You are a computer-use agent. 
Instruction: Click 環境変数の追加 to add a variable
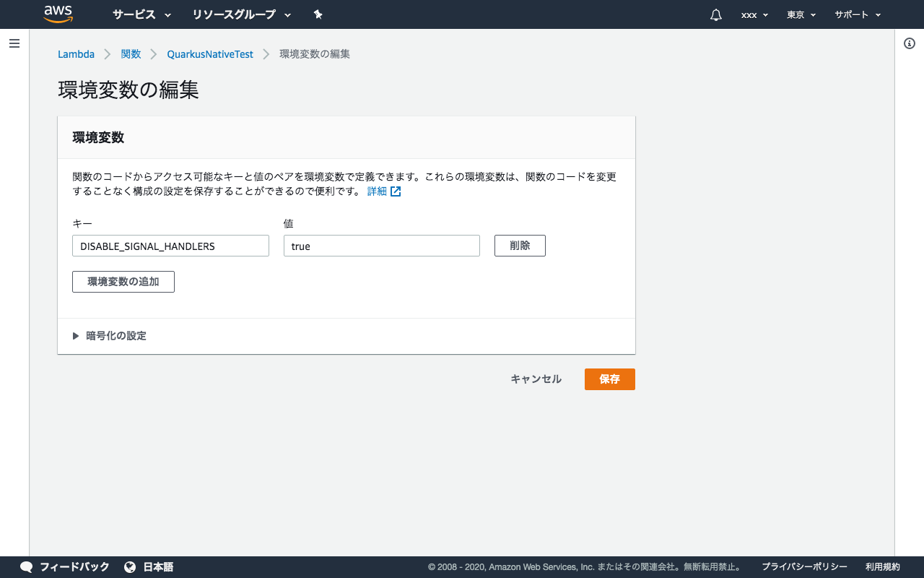point(123,281)
